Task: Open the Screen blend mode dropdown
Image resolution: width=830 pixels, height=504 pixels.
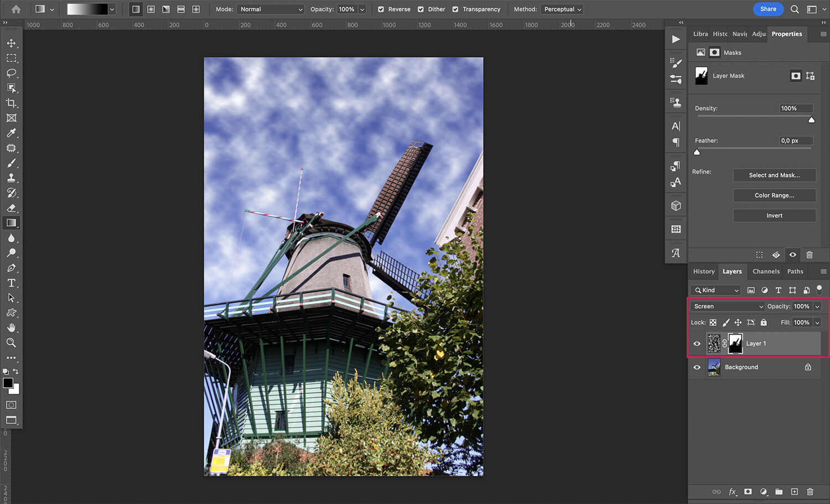Action: pyautogui.click(x=727, y=306)
